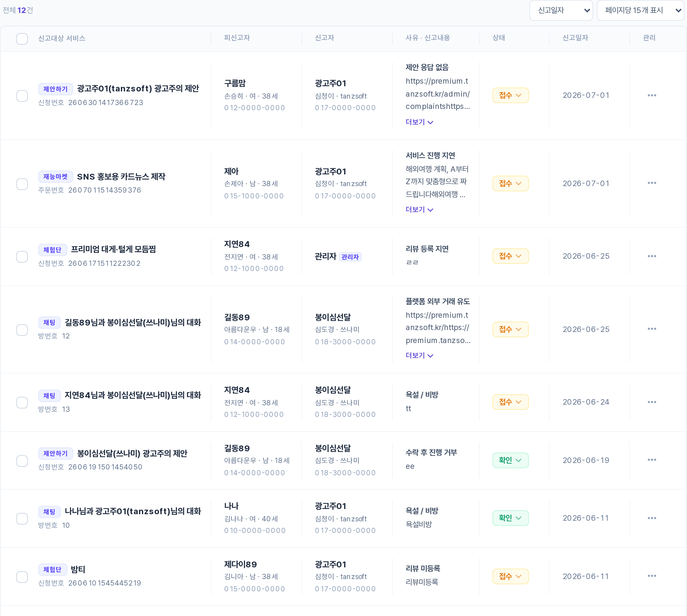Image resolution: width=687 pixels, height=616 pixels.
Task: Open the more menu for the 구름맘 row
Action: [x=652, y=95]
